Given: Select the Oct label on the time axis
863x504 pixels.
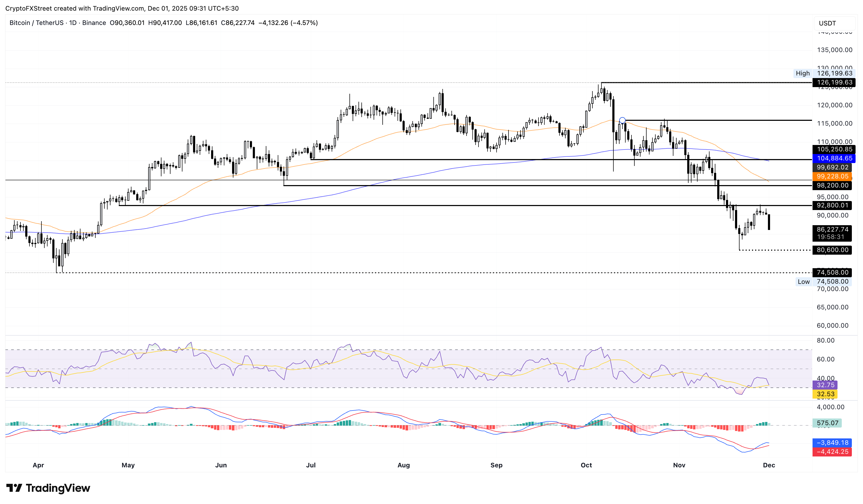Looking at the screenshot, I should point(586,465).
